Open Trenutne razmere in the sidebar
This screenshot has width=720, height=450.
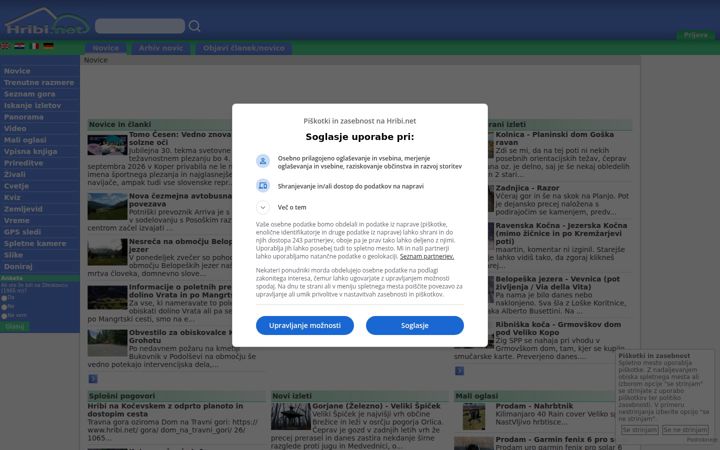point(39,83)
